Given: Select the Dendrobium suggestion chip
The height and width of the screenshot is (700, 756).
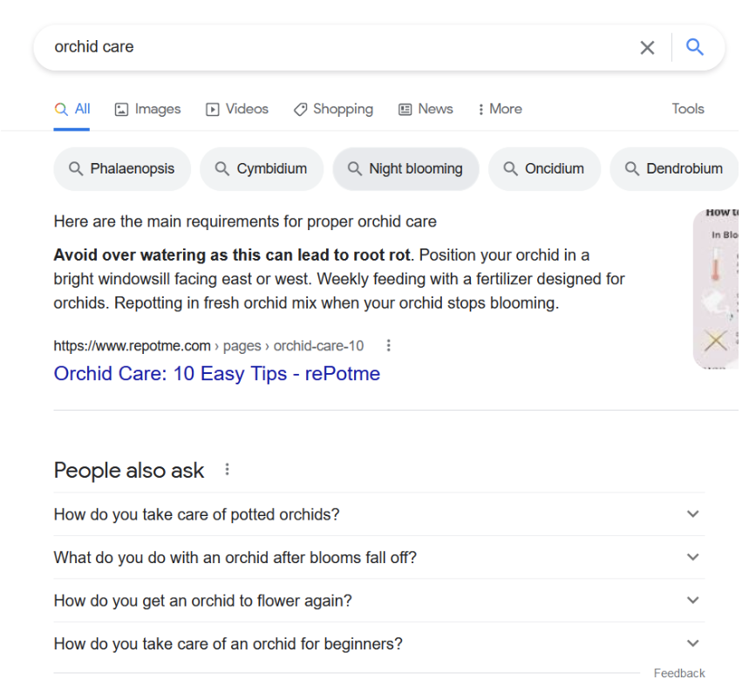Looking at the screenshot, I should (x=674, y=169).
